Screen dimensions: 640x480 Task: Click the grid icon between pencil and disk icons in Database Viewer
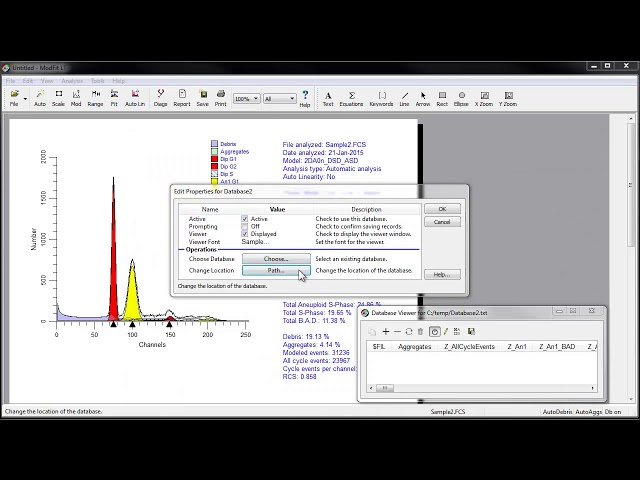click(457, 331)
